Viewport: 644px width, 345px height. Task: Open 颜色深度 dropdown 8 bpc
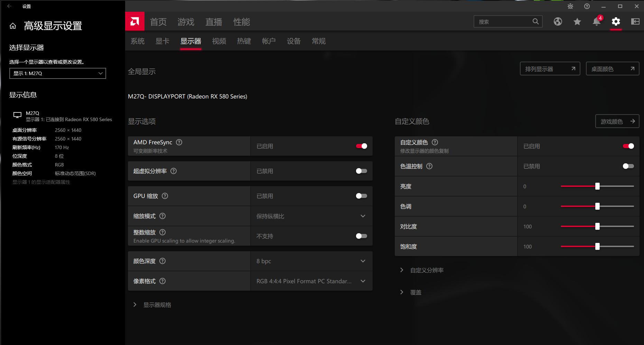(x=311, y=261)
